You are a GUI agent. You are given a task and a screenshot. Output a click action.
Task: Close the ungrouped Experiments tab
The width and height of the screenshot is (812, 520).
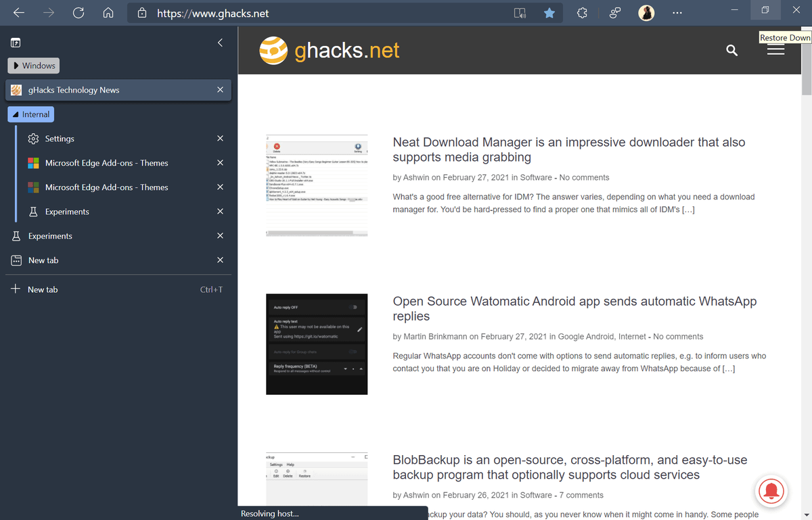(x=220, y=236)
